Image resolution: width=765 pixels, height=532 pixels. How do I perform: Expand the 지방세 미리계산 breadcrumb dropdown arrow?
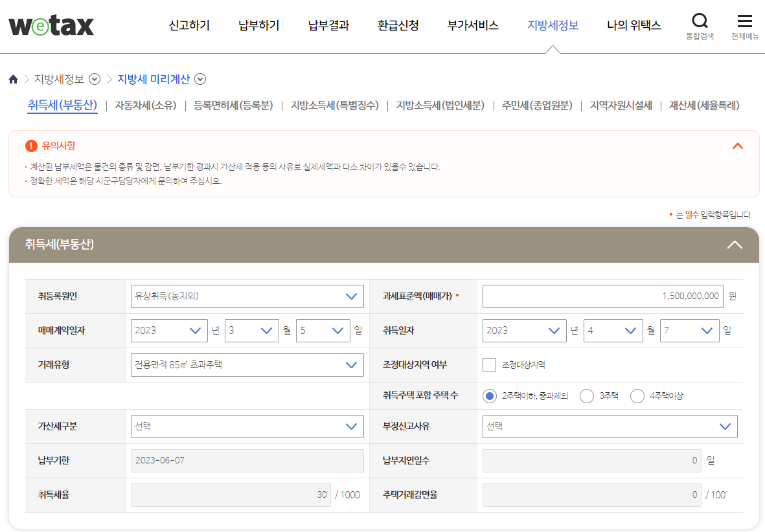click(200, 79)
